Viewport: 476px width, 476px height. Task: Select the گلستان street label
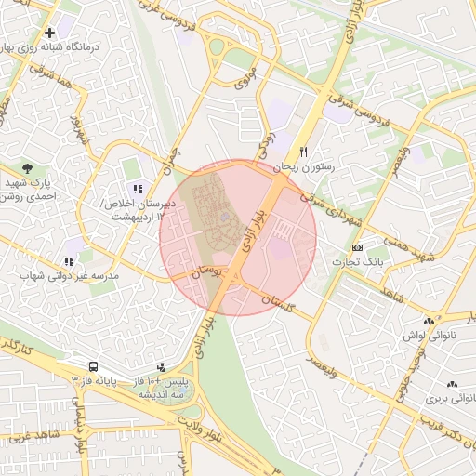[278, 303]
